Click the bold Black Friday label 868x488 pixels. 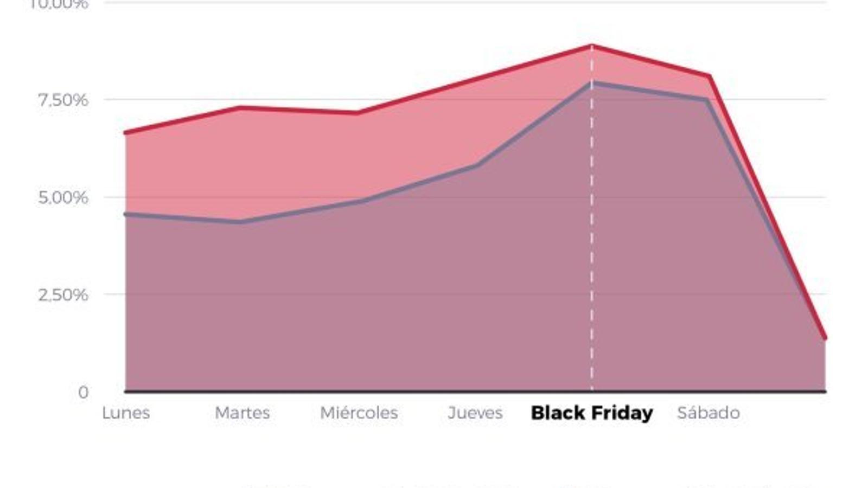pos(592,413)
